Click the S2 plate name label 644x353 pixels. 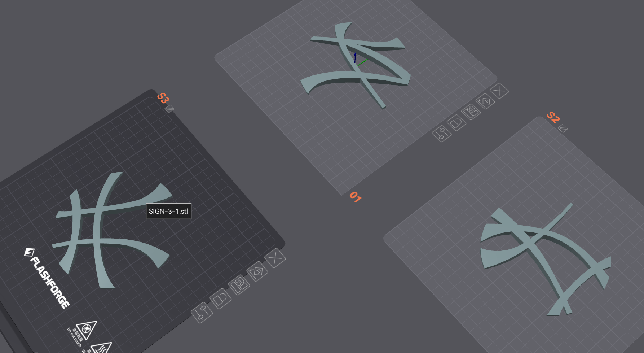coord(553,118)
